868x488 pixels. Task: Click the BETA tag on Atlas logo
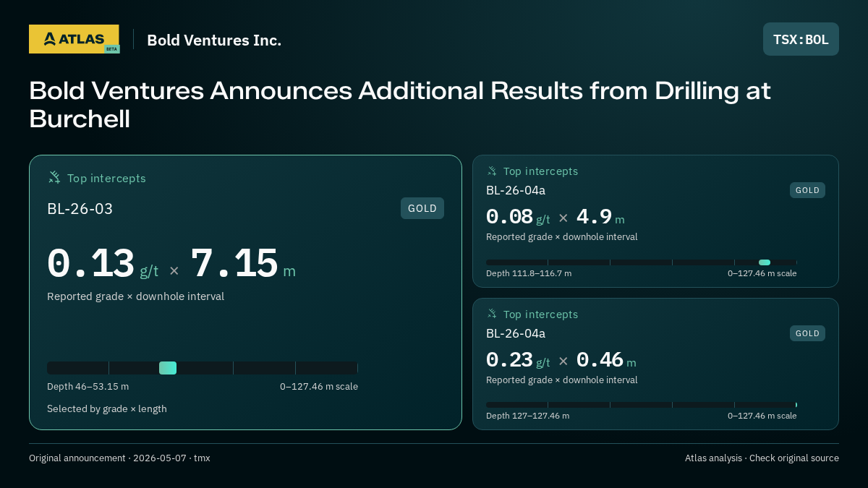[x=111, y=49]
